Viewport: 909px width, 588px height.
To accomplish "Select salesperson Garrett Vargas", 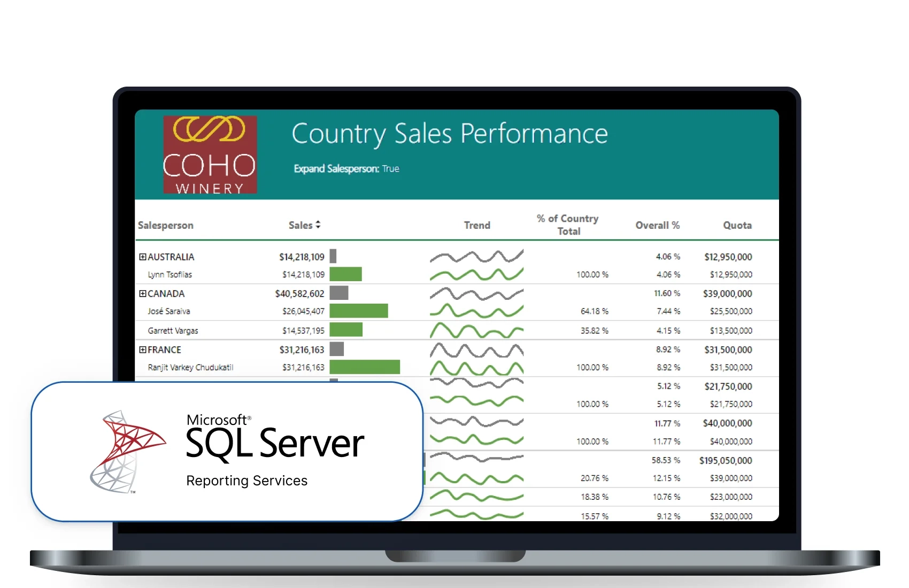I will 173,331.
